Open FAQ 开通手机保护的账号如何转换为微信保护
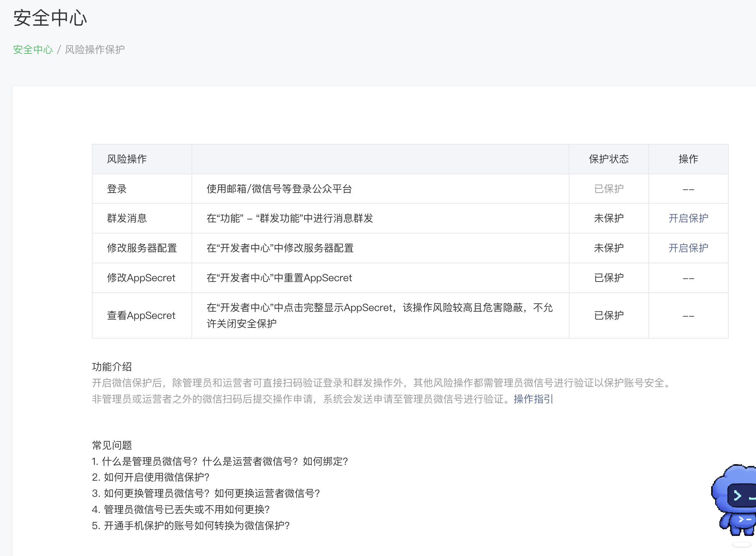Image resolution: width=756 pixels, height=556 pixels. (191, 526)
